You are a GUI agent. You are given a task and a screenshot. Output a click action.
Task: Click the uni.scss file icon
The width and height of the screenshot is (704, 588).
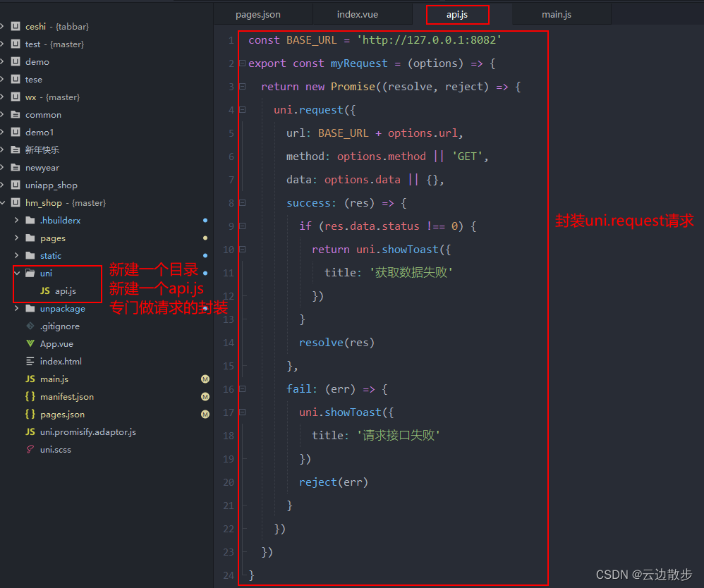(30, 449)
